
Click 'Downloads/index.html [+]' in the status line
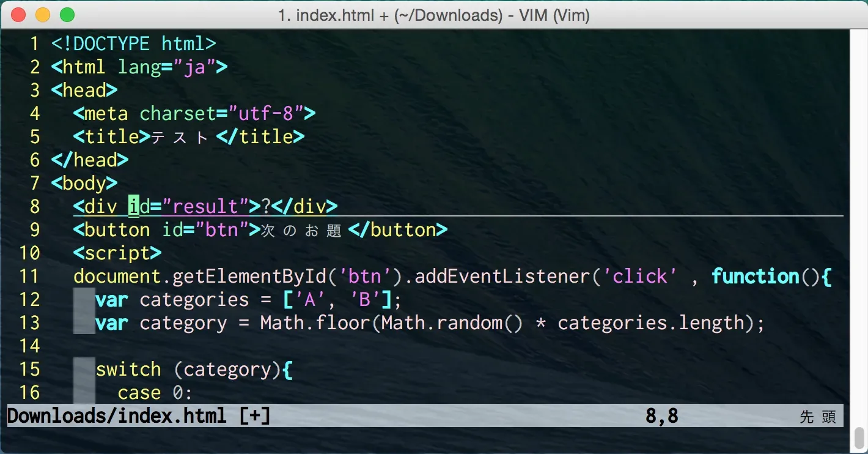coord(139,416)
